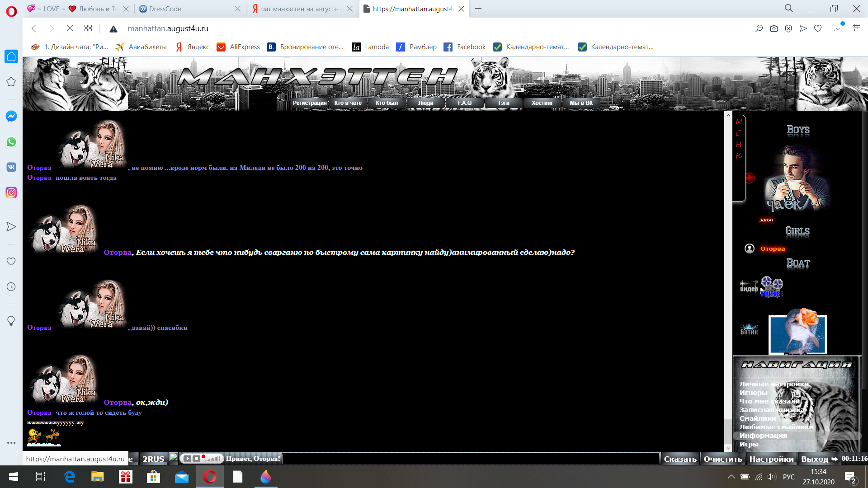868x488 pixels.
Task: Open sidebar heart pinboards icon
Action: click(11, 262)
